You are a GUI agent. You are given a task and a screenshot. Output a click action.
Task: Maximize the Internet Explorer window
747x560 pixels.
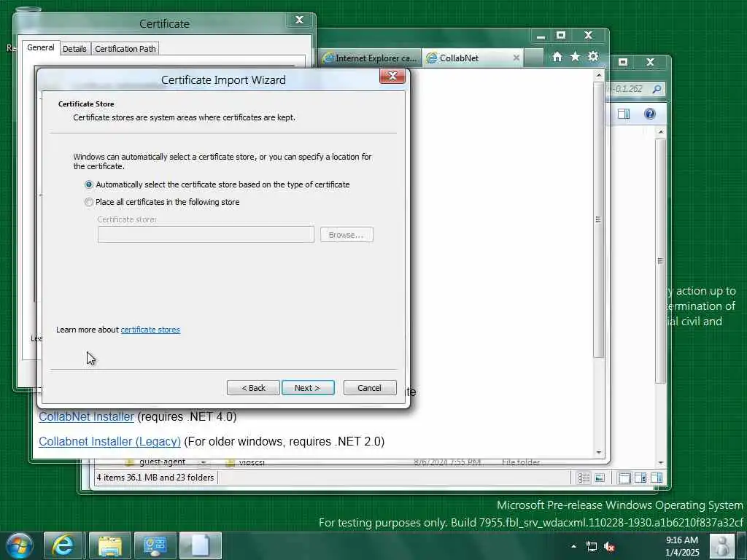coord(561,35)
